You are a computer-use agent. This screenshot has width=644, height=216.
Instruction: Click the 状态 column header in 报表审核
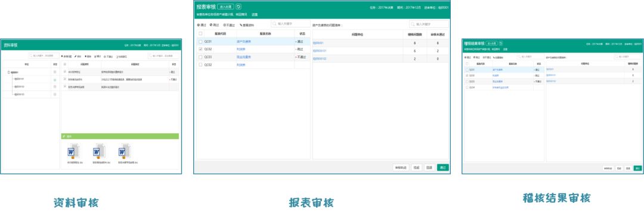point(302,33)
